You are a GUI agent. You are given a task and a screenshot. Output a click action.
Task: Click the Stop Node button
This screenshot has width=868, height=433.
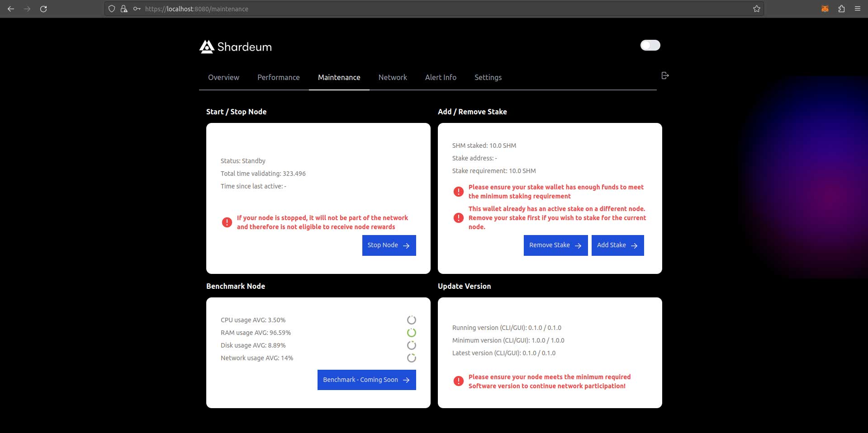click(389, 245)
